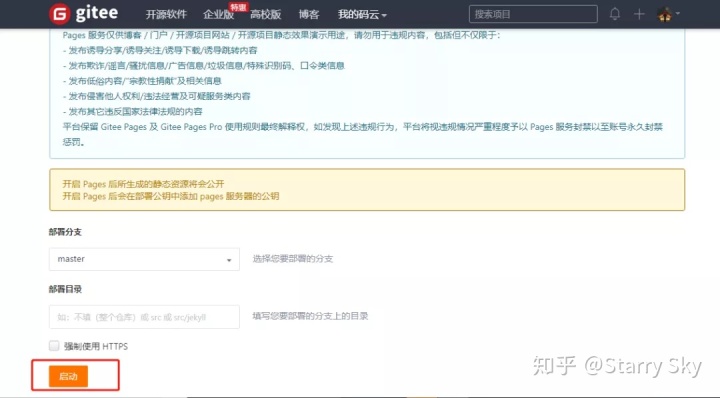Click the 特惠 badge on 企业版
Viewport: 720px width, 398px height.
pyautogui.click(x=238, y=7)
